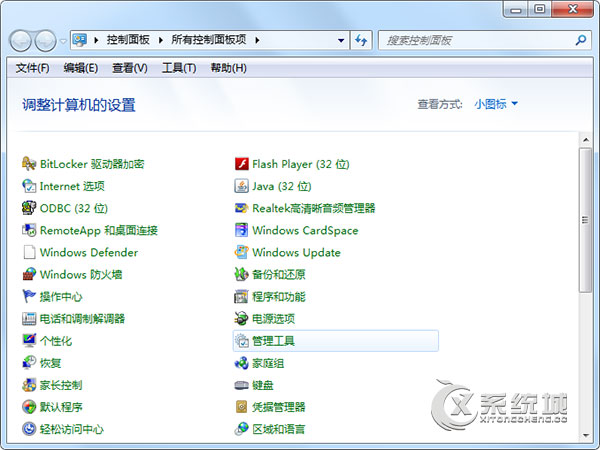Open the 程序和功能 link

click(x=279, y=297)
